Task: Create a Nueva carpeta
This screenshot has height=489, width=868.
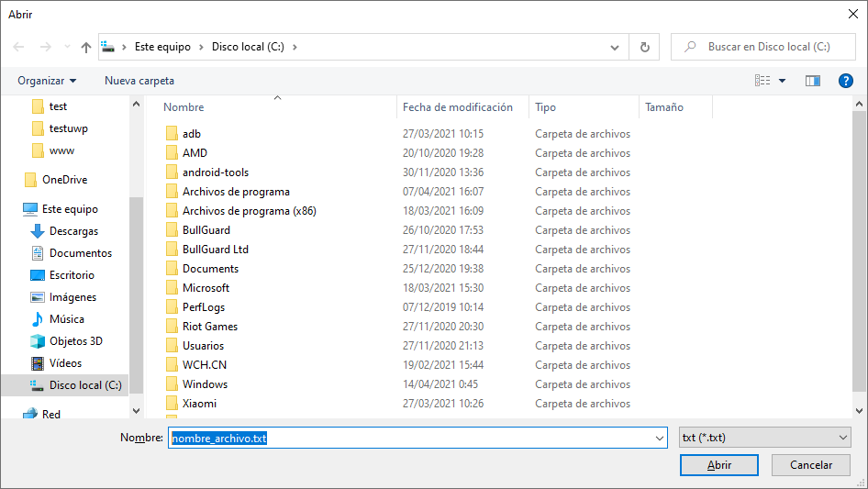Action: click(139, 81)
